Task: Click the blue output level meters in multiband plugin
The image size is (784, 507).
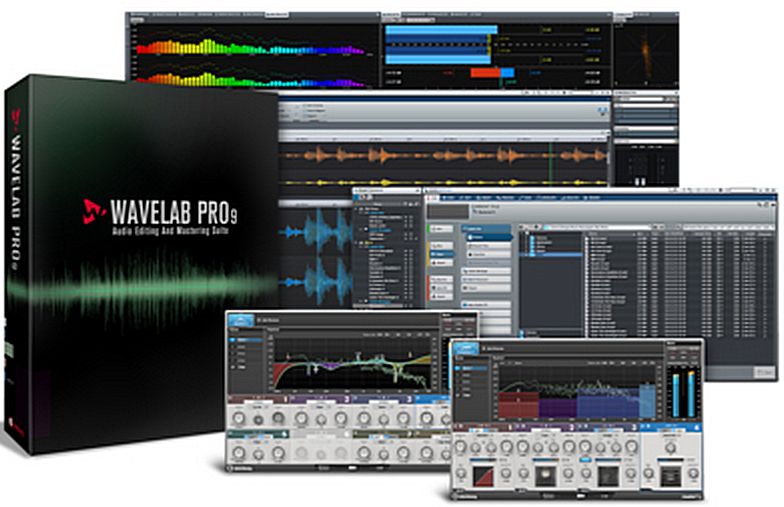Action: click(684, 394)
